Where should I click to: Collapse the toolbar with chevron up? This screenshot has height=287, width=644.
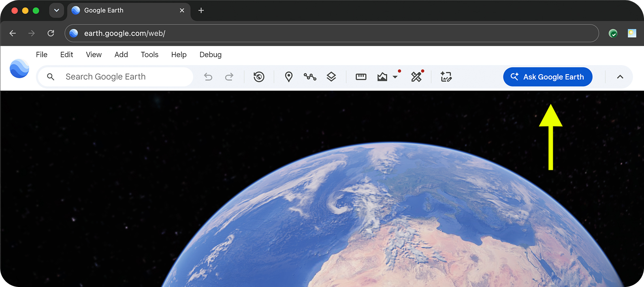[x=620, y=77]
